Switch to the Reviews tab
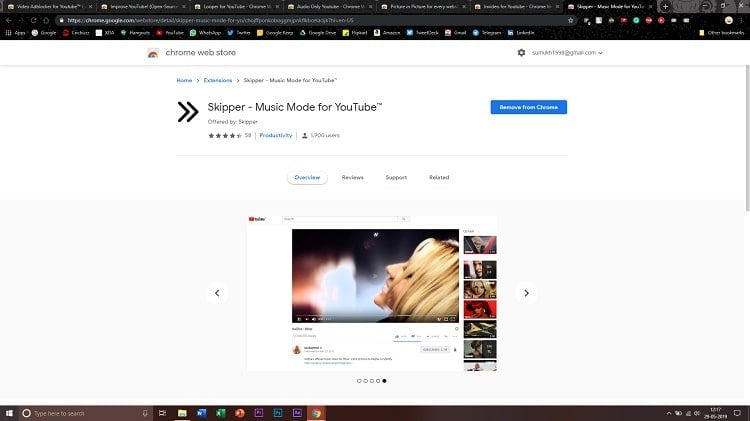 point(353,177)
